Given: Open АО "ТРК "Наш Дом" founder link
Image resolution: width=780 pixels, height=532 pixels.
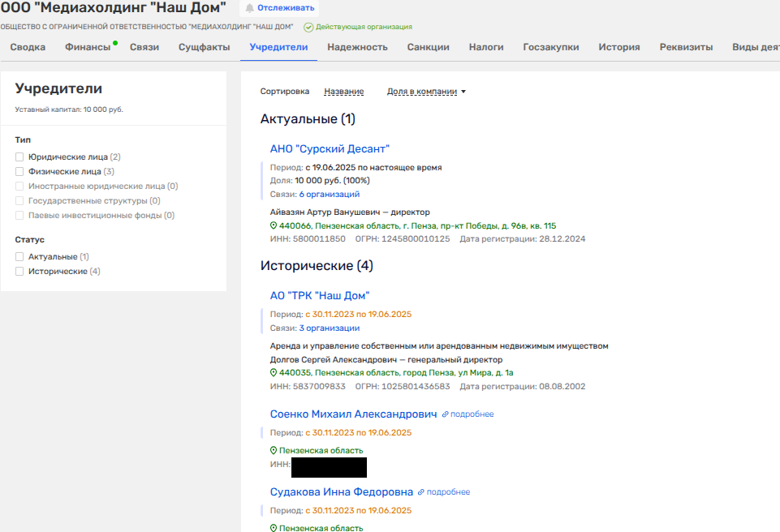Looking at the screenshot, I should pyautogui.click(x=320, y=296).
